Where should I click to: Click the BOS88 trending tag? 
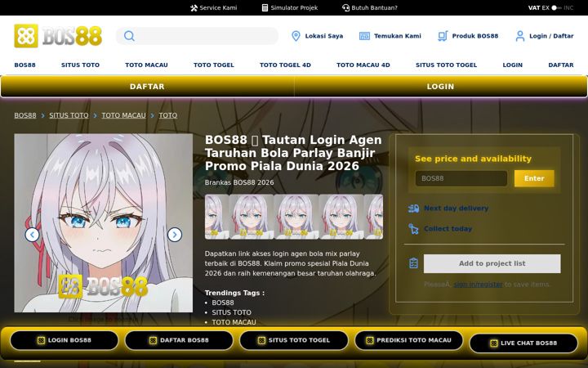(223, 303)
